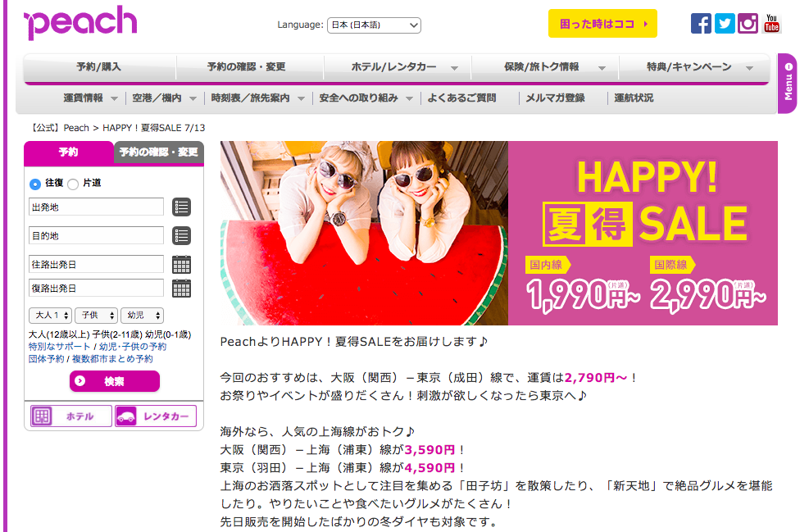Screen dimensions: 809x532
Task: Select the 往復 round-trip radio button
Action: pyautogui.click(x=35, y=184)
